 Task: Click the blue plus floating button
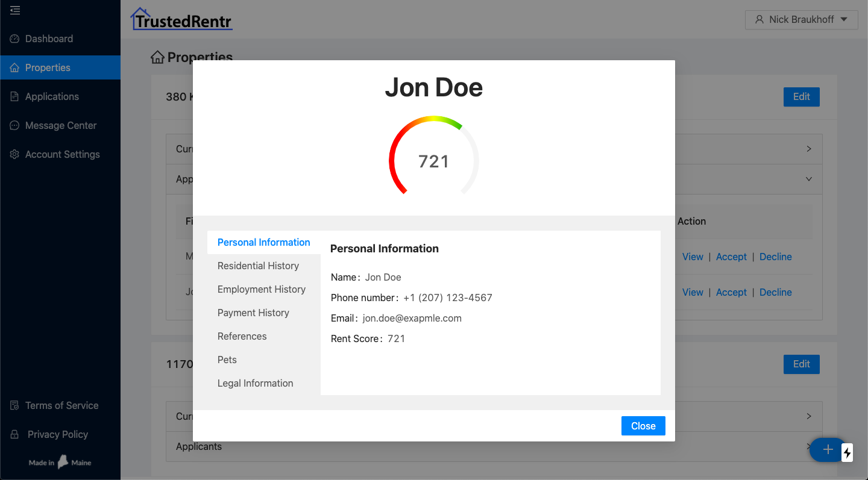828,449
